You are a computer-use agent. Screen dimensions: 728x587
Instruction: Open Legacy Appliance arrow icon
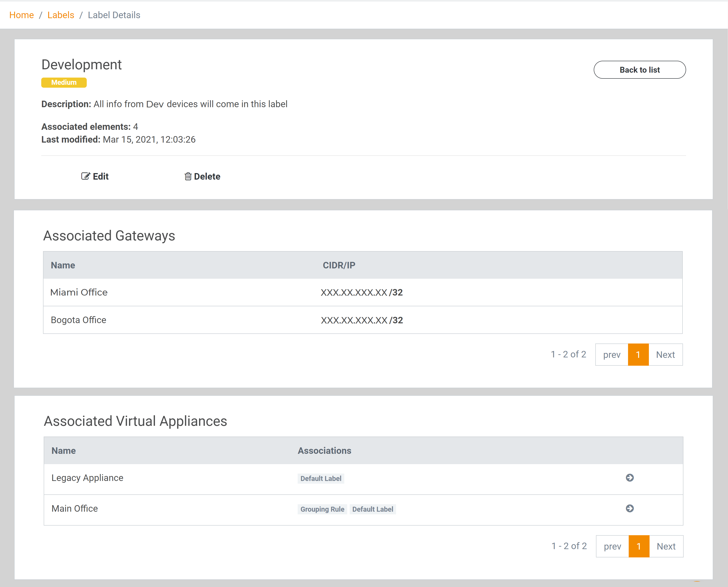pyautogui.click(x=630, y=477)
